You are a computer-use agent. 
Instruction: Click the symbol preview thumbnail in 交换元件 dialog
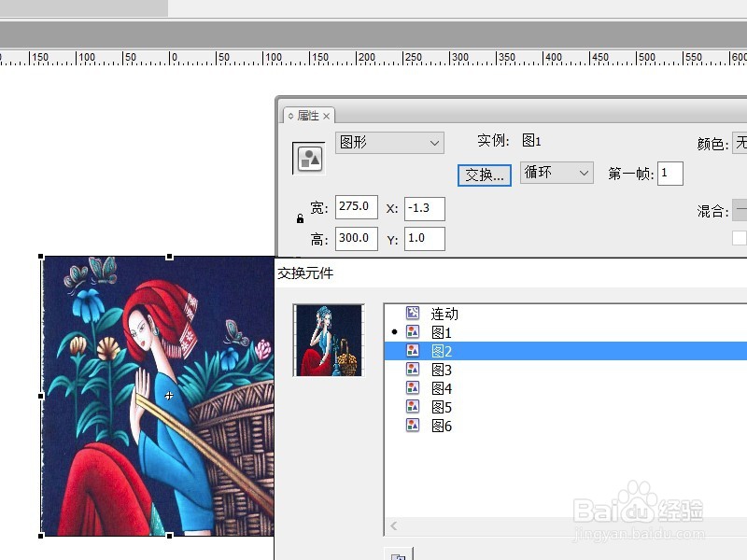(x=329, y=341)
